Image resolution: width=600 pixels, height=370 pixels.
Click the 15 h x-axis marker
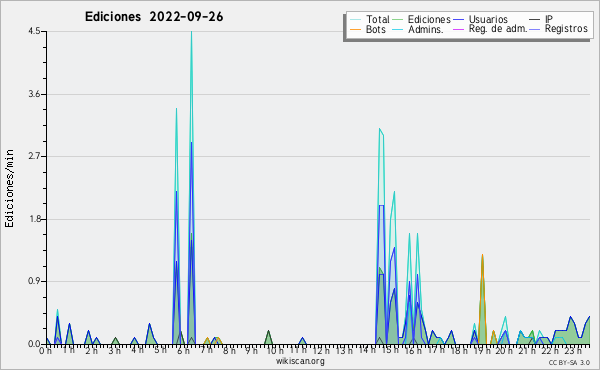click(390, 351)
